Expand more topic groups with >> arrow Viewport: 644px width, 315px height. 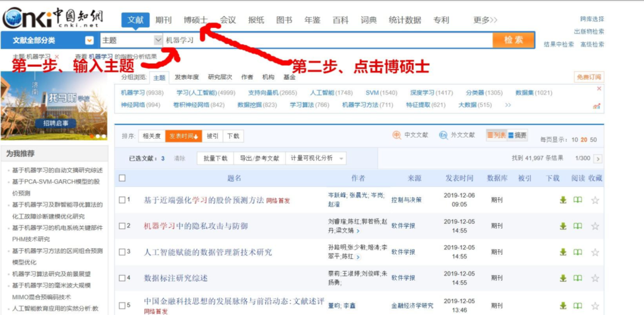pyautogui.click(x=508, y=105)
